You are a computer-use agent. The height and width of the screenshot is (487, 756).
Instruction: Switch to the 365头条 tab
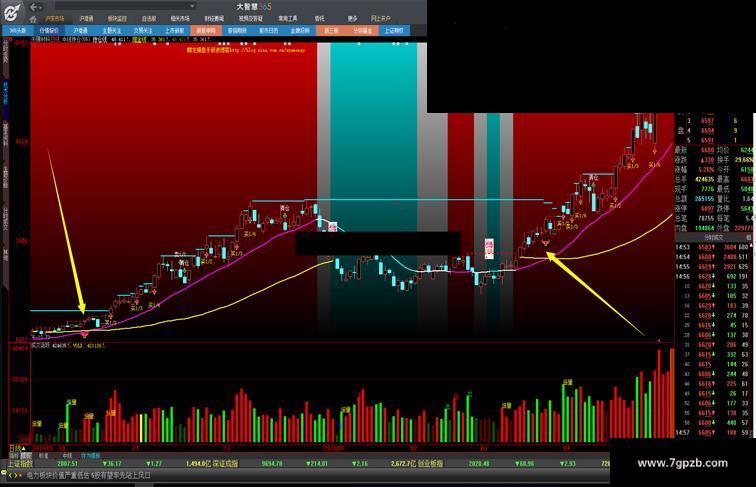tap(18, 30)
